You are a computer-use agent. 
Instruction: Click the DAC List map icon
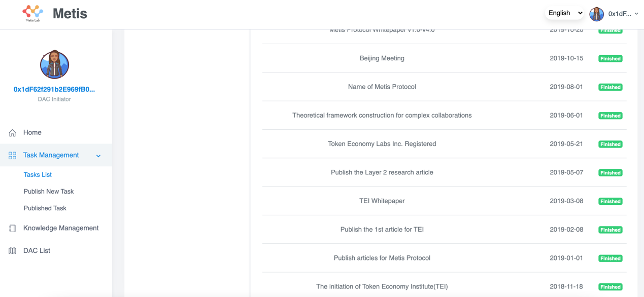[x=12, y=251]
